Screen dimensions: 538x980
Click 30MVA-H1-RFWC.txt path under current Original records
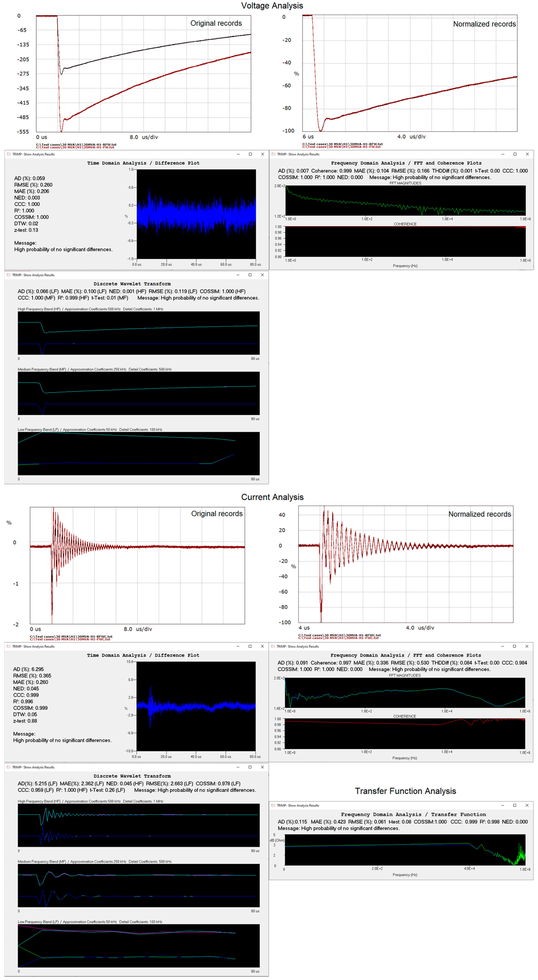point(71,636)
